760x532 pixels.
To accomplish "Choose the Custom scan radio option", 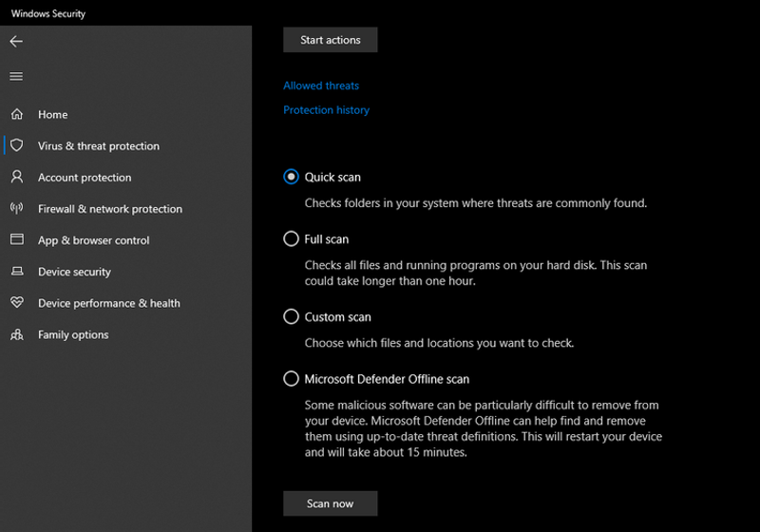I will click(292, 317).
